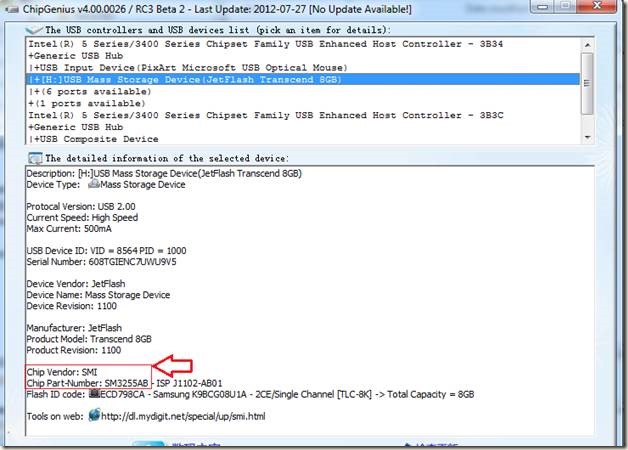628x450 pixels.
Task: Click Device Name: Mass Storage Device line
Action: 98,295
